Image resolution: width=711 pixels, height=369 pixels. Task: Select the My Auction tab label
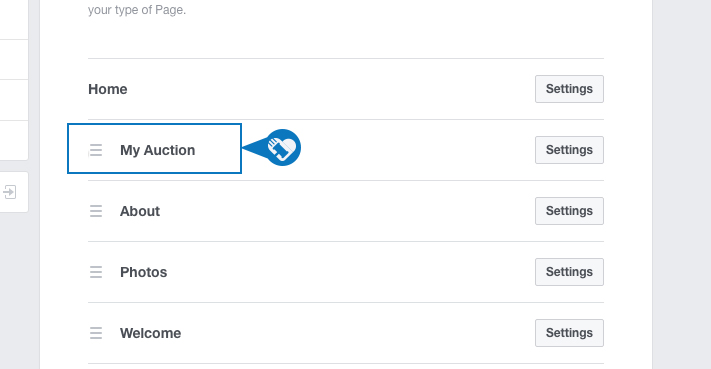(157, 150)
